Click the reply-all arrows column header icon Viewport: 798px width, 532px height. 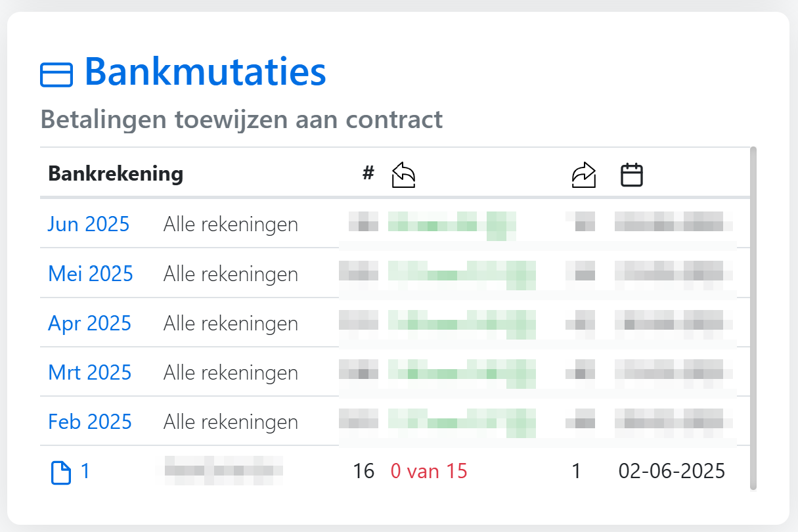403,175
